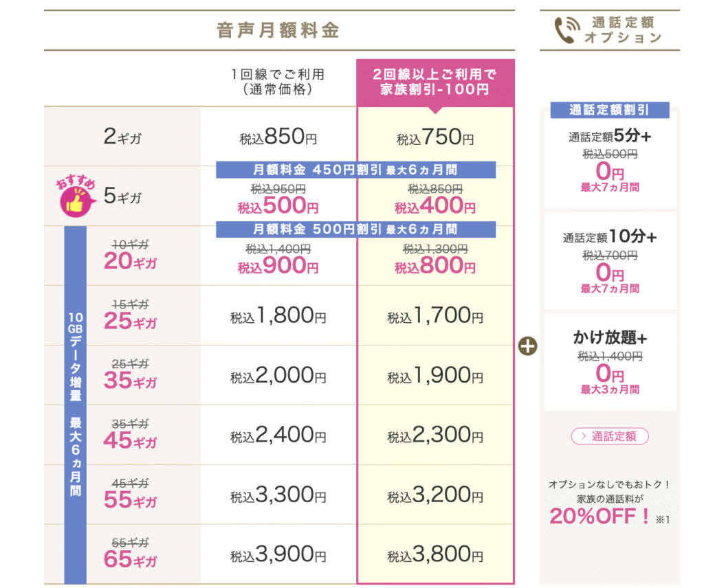Click the chevron arrow inside 通話定額 button
The image size is (704, 588).
click(584, 436)
